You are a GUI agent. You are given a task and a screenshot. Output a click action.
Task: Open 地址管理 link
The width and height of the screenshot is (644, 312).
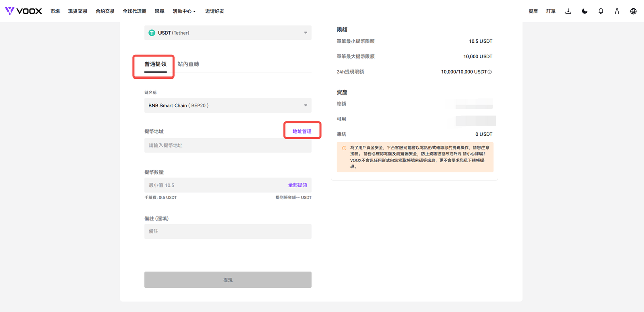point(302,131)
